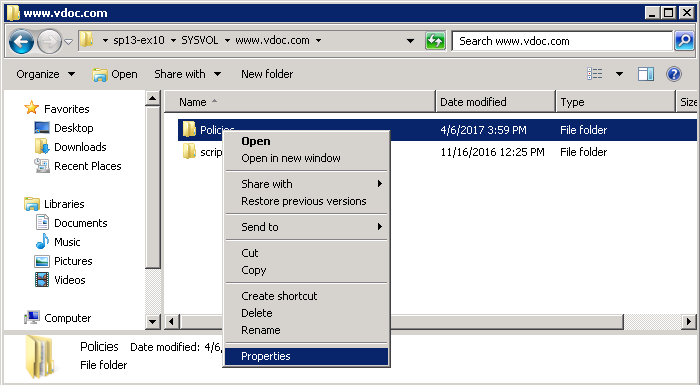Select Rename in the context menu
Screen dimensions: 700x385
[x=261, y=330]
